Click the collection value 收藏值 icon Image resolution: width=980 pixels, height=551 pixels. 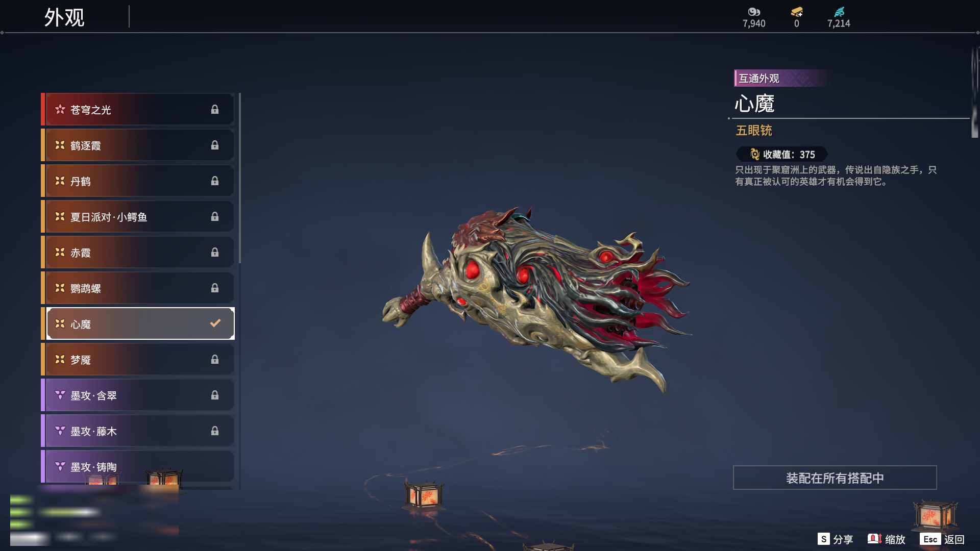coord(755,154)
